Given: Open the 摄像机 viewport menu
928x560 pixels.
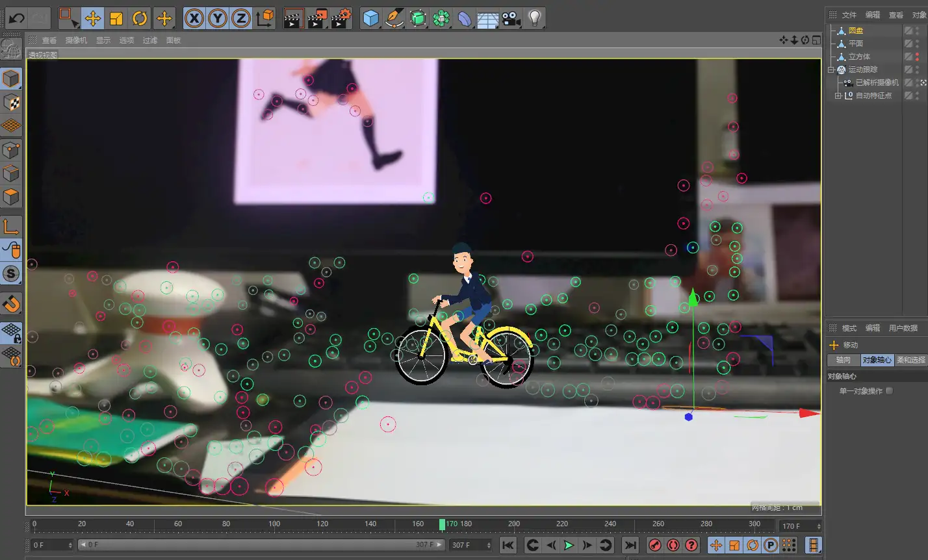Looking at the screenshot, I should point(76,40).
